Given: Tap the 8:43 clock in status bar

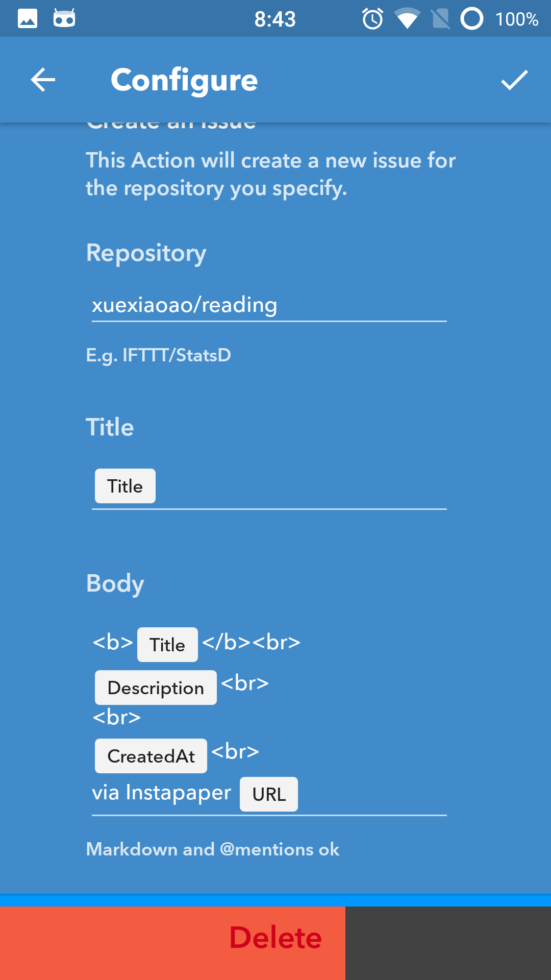Looking at the screenshot, I should (275, 19).
